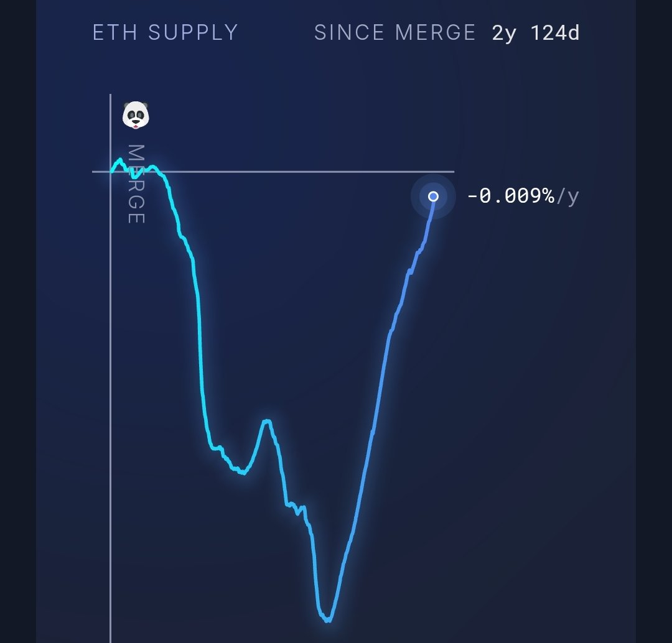This screenshot has height=643, width=672.
Task: Click the mid-chart local peak of the curve
Action: 267,422
